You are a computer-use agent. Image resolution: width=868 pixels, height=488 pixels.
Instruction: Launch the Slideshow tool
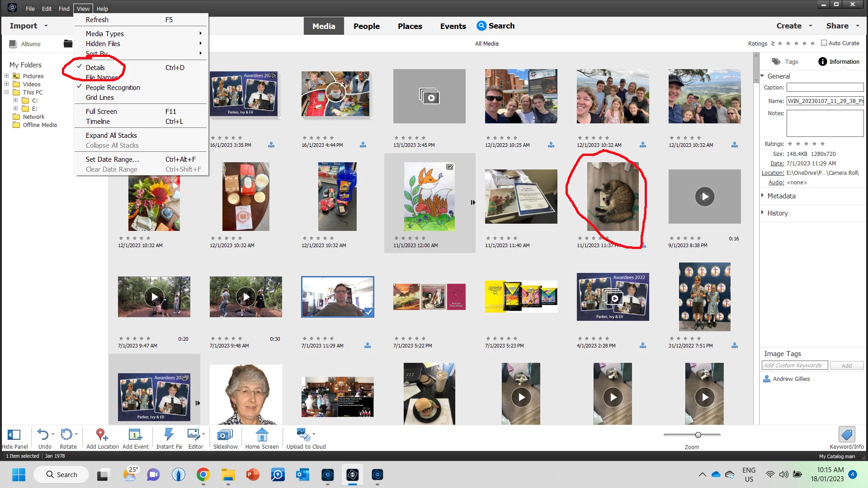click(225, 435)
